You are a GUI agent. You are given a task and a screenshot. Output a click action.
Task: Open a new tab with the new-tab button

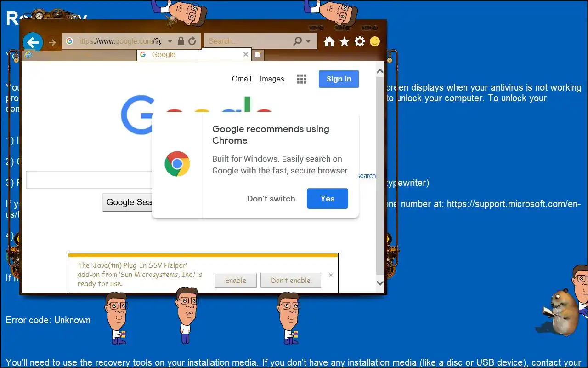pos(258,55)
